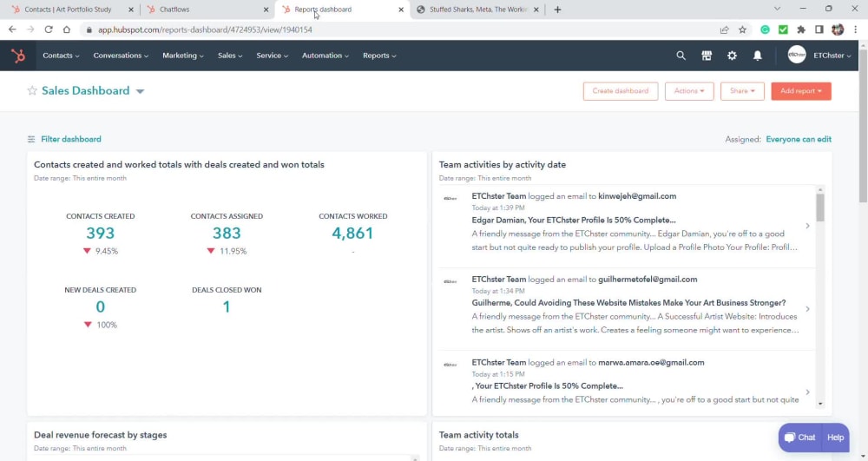Open a new browser tab

pyautogui.click(x=557, y=10)
